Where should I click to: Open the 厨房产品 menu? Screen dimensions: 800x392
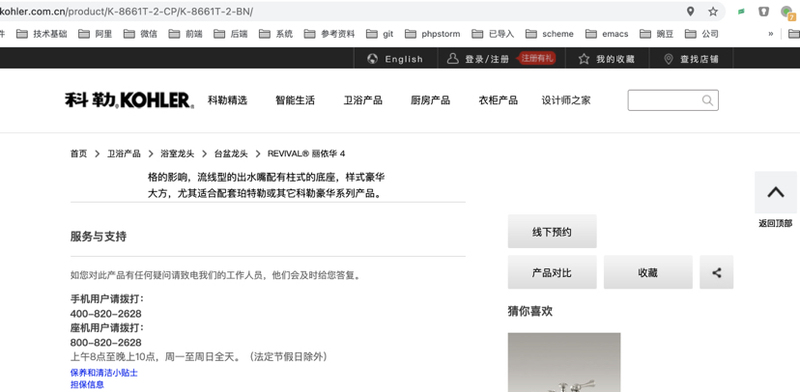430,100
